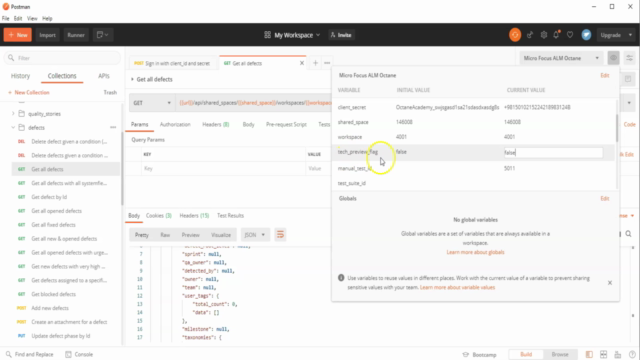
Task: Open Learn more about globals link
Action: pyautogui.click(x=476, y=252)
